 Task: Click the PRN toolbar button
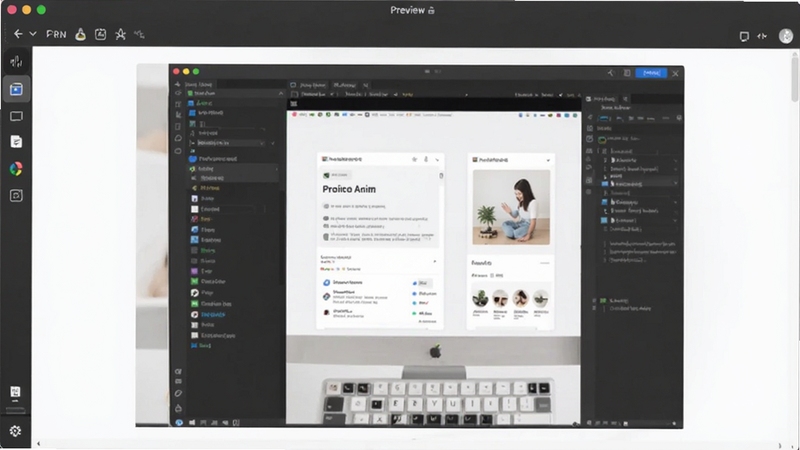point(56,34)
